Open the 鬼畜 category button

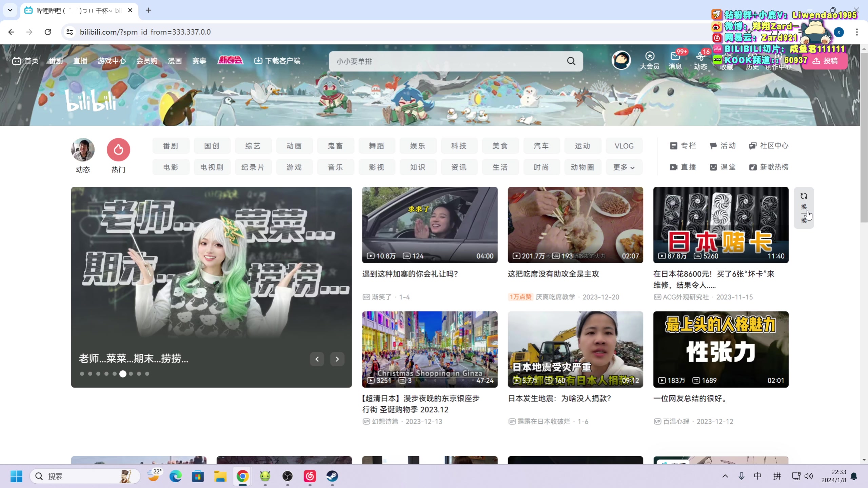coord(335,146)
